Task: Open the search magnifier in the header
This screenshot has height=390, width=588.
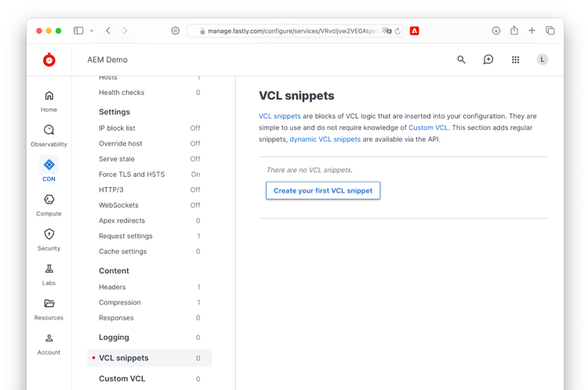Action: [x=461, y=60]
